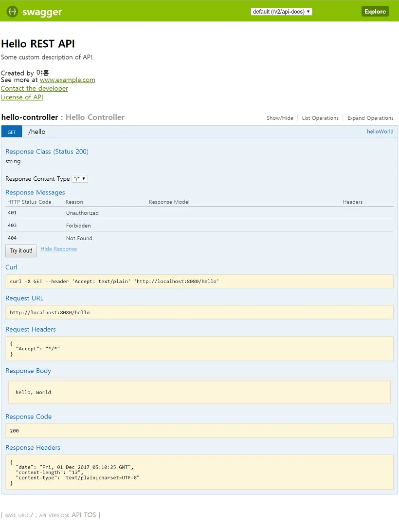Select Expand Operations
399x532 pixels.
(x=370, y=118)
